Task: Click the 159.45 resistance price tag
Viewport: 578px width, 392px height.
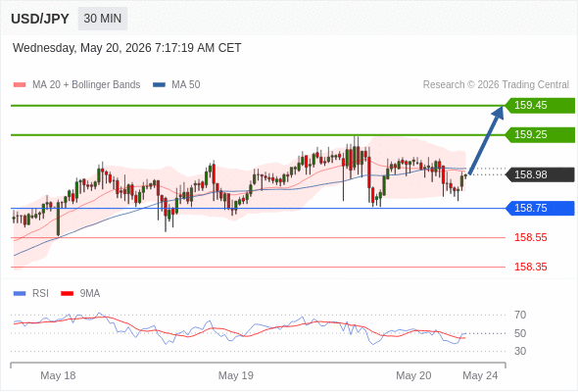Action: (x=540, y=106)
